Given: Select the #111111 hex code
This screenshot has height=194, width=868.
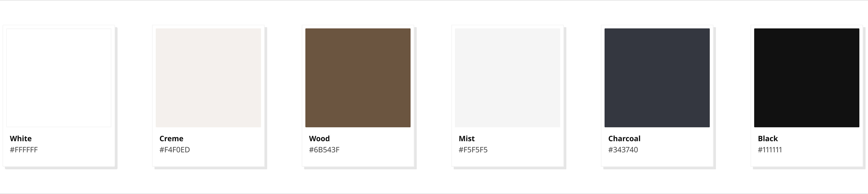Looking at the screenshot, I should point(770,150).
